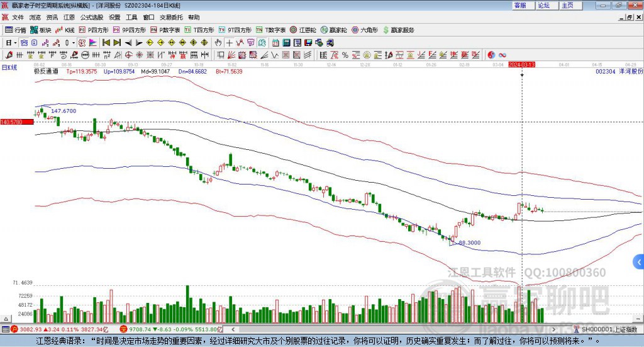Click the 主页 homepage button
This screenshot has height=347, width=644.
coord(571,5)
